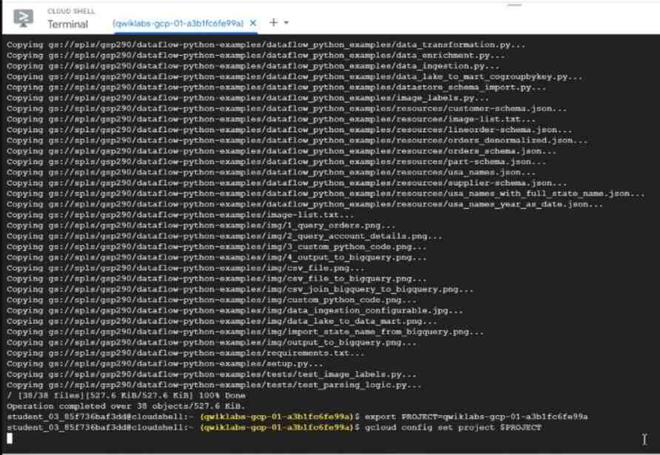Screen dimensions: 660x455
Task: Click the usa_names_year_as_date.json copy line
Action: [x=305, y=204]
